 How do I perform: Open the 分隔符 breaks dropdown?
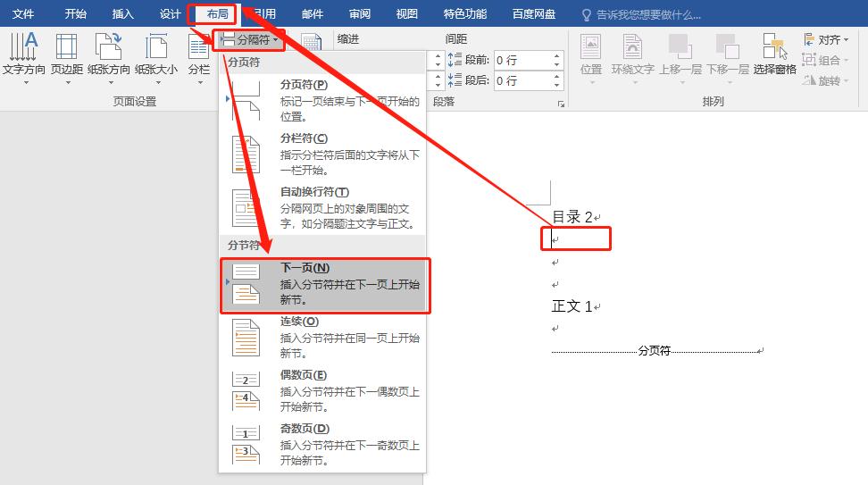pos(249,40)
